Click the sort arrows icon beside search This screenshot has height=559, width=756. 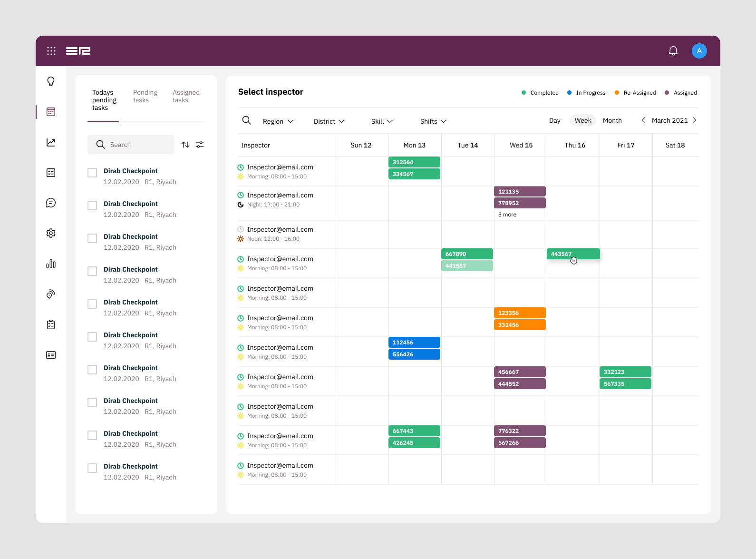(x=185, y=145)
